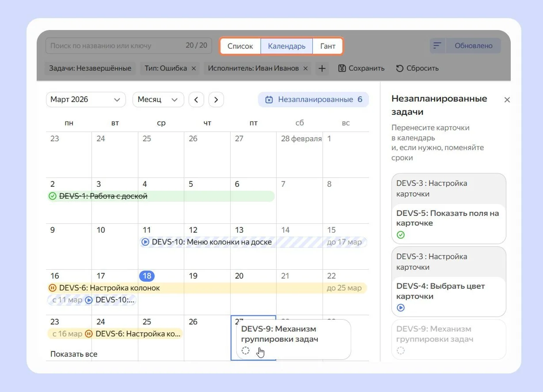Viewport: 543px width, 392px height.
Task: Click the sort icon beside Обновлено
Action: pyautogui.click(x=437, y=46)
